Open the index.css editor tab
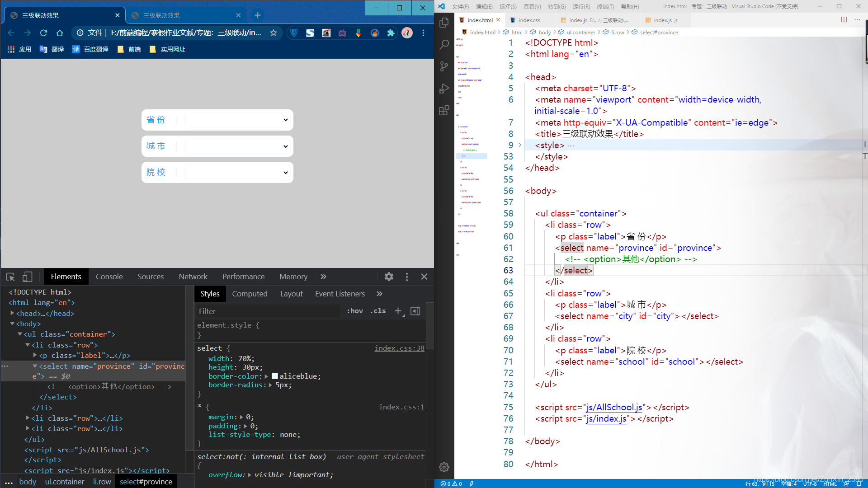This screenshot has height=488, width=868. (x=529, y=20)
